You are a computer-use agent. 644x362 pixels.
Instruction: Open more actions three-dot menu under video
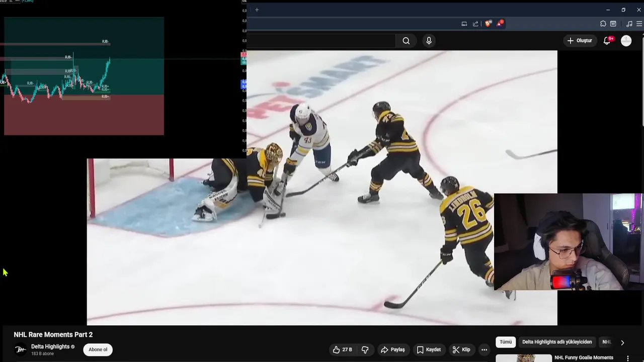coord(484,349)
